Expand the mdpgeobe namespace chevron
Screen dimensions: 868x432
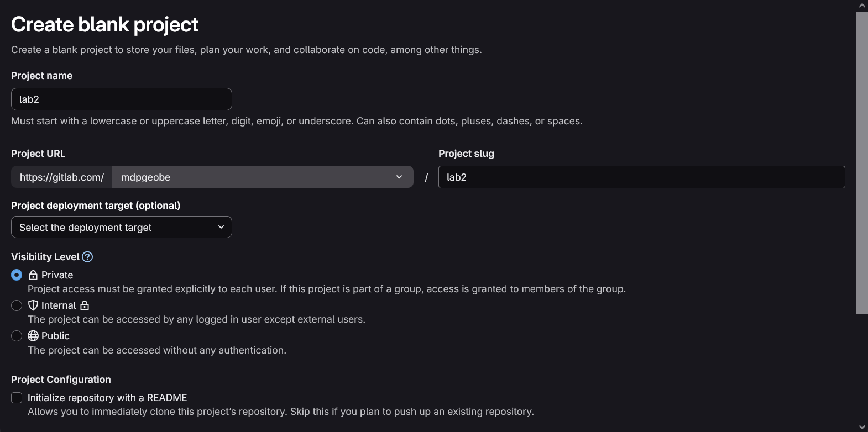click(399, 177)
